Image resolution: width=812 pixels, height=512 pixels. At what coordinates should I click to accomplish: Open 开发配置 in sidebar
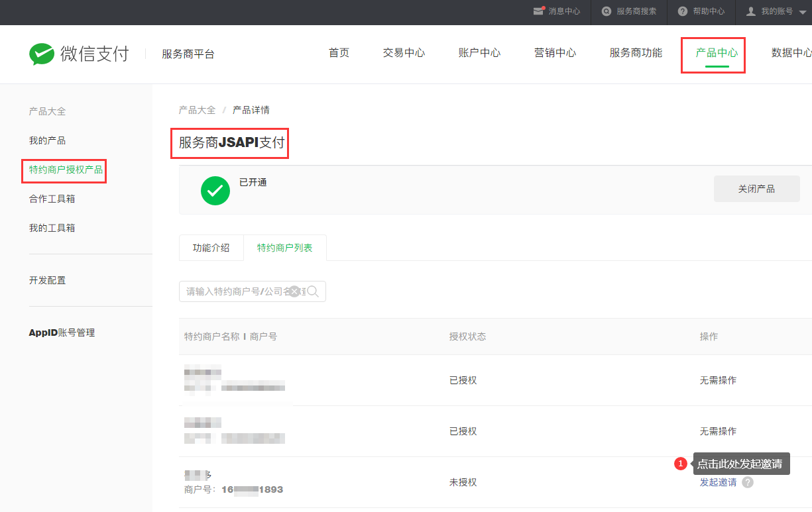[47, 280]
